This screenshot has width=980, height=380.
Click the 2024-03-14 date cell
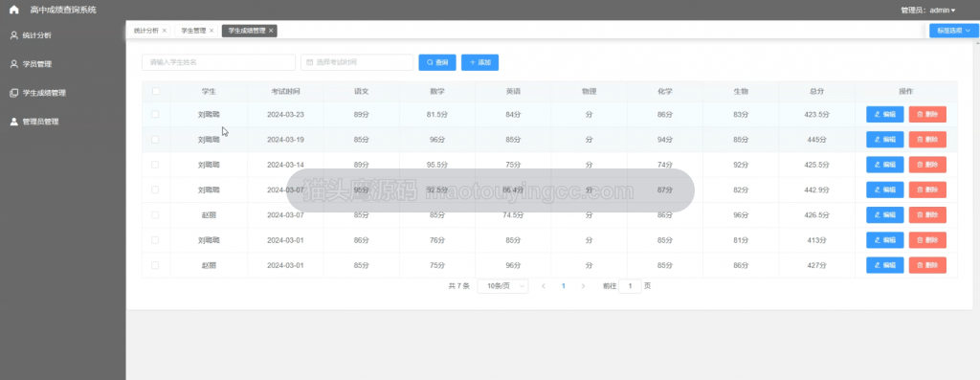tap(285, 165)
